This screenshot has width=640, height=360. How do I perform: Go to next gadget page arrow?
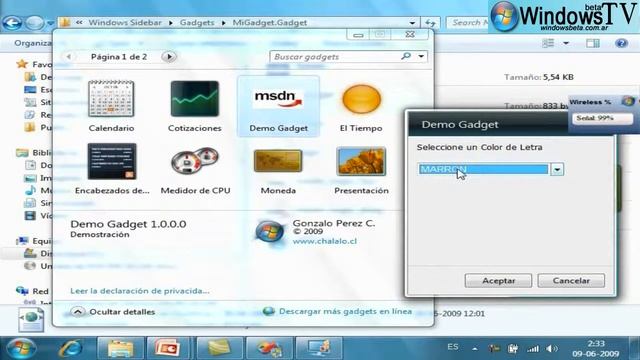[169, 57]
